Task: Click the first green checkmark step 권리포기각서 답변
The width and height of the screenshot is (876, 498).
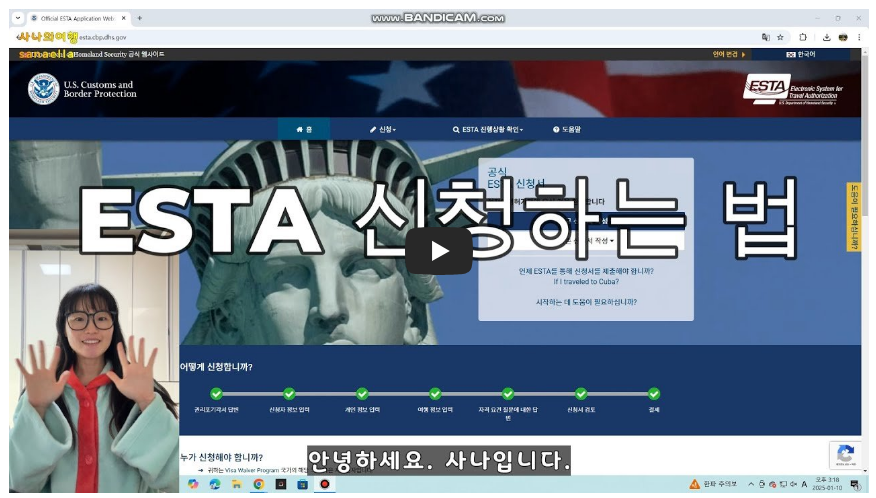Action: pyautogui.click(x=216, y=394)
